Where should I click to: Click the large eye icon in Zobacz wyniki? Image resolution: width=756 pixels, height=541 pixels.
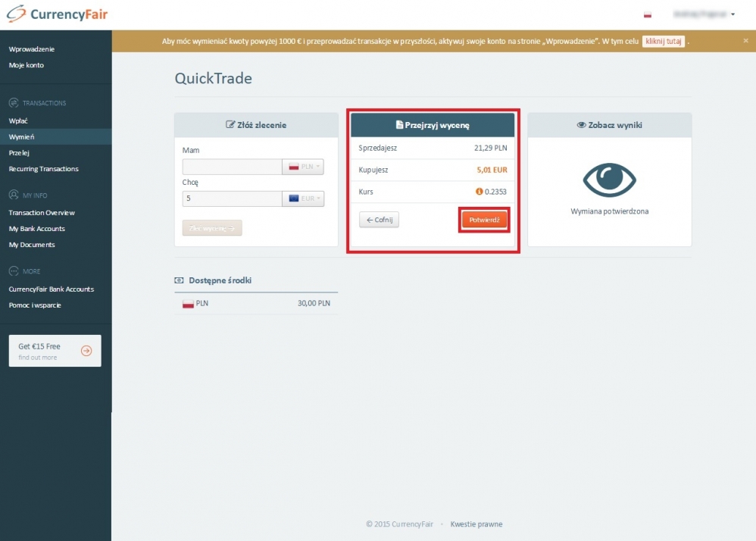pos(610,179)
